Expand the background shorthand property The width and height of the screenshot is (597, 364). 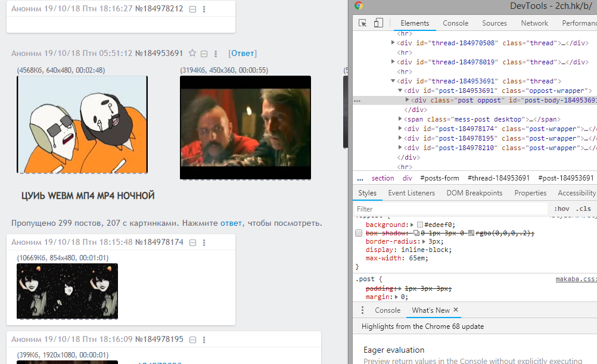pyautogui.click(x=412, y=225)
